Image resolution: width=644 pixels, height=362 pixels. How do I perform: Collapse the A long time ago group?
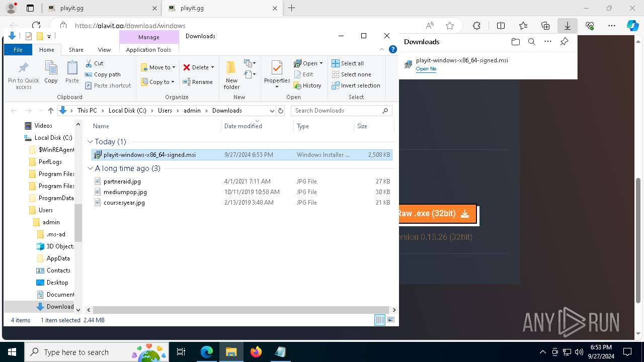click(x=91, y=168)
